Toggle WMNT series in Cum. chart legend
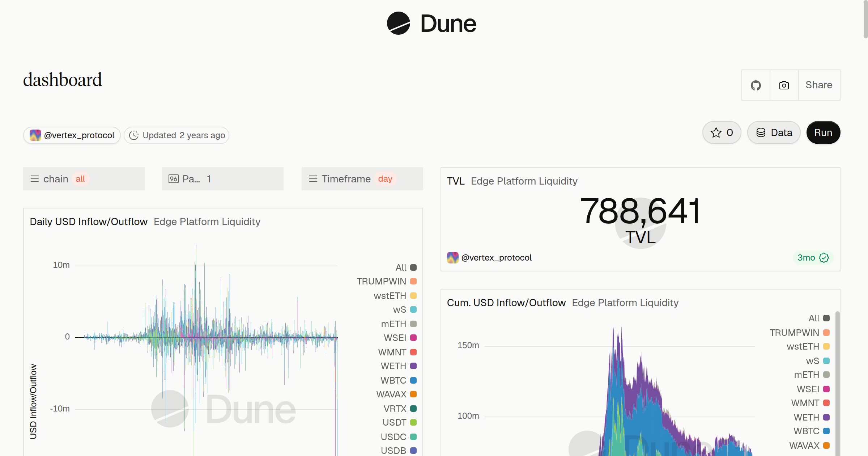 pyautogui.click(x=810, y=403)
